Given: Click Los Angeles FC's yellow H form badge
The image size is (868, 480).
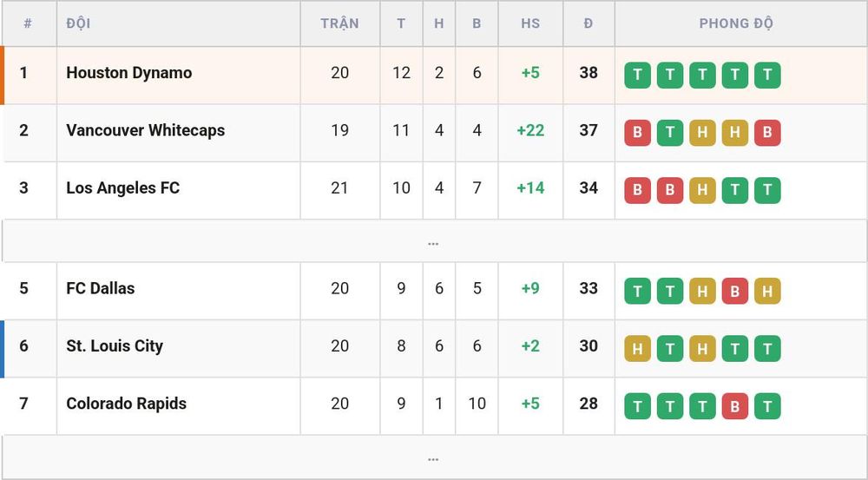Looking at the screenshot, I should click(x=702, y=190).
